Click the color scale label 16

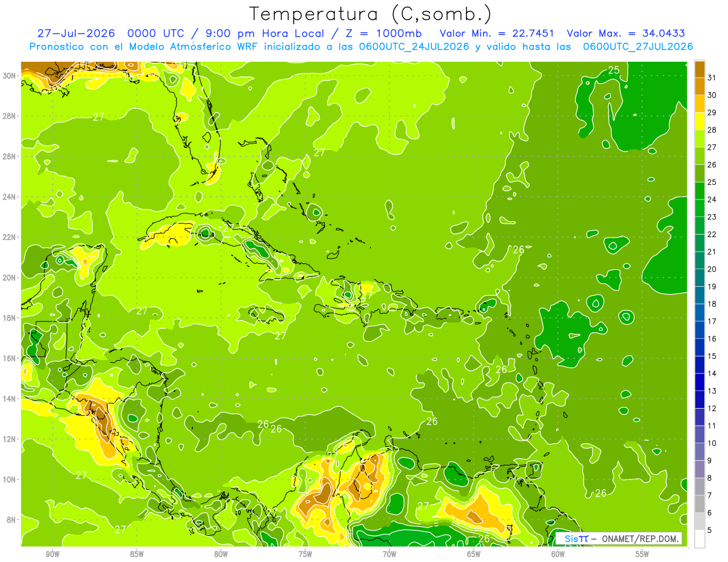(x=712, y=339)
